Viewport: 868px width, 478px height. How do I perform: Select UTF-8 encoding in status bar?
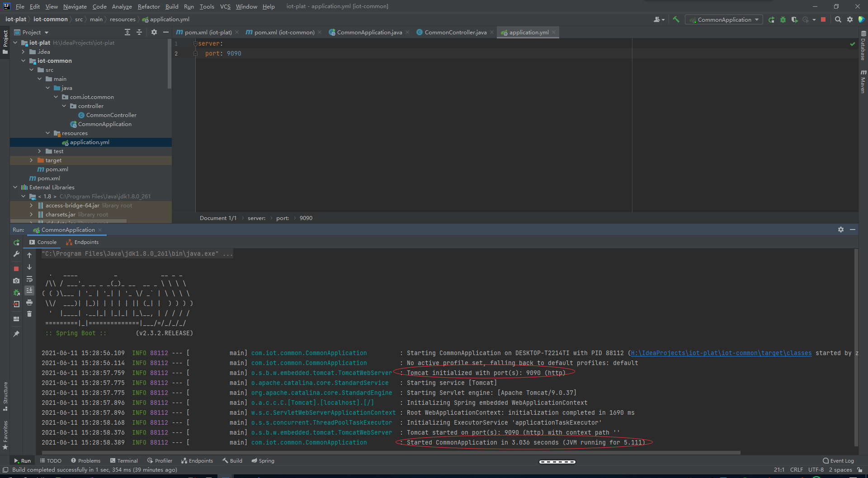tap(816, 470)
